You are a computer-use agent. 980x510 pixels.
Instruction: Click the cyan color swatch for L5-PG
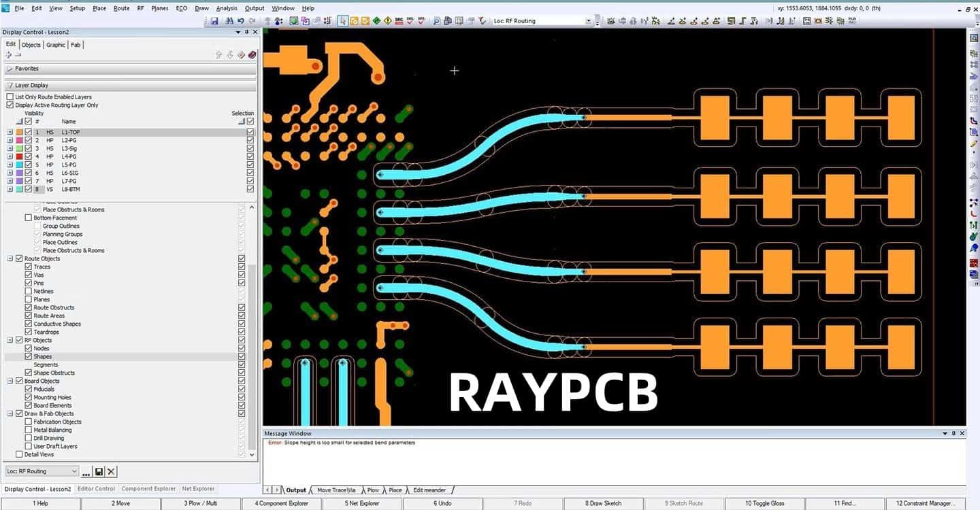pyautogui.click(x=20, y=165)
